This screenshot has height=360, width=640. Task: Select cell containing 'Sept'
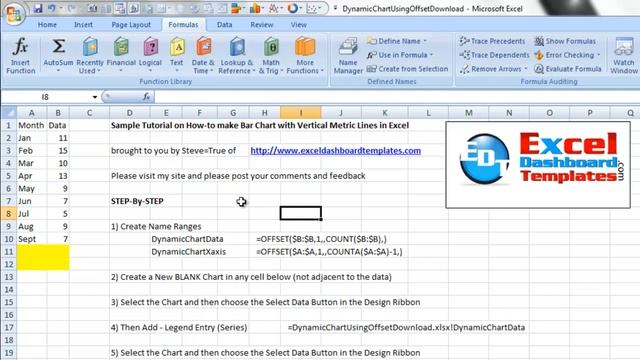point(31,239)
